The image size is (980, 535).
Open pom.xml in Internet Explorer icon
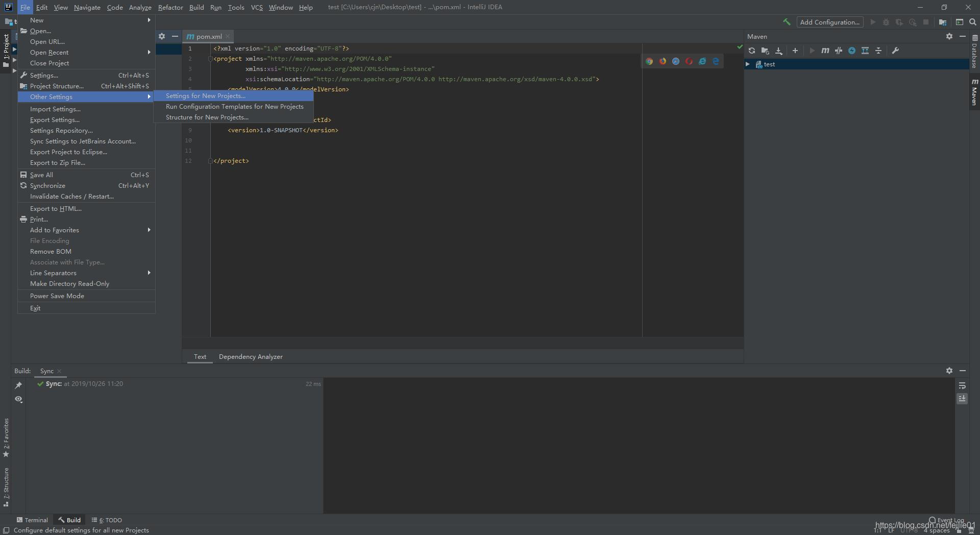coord(702,61)
